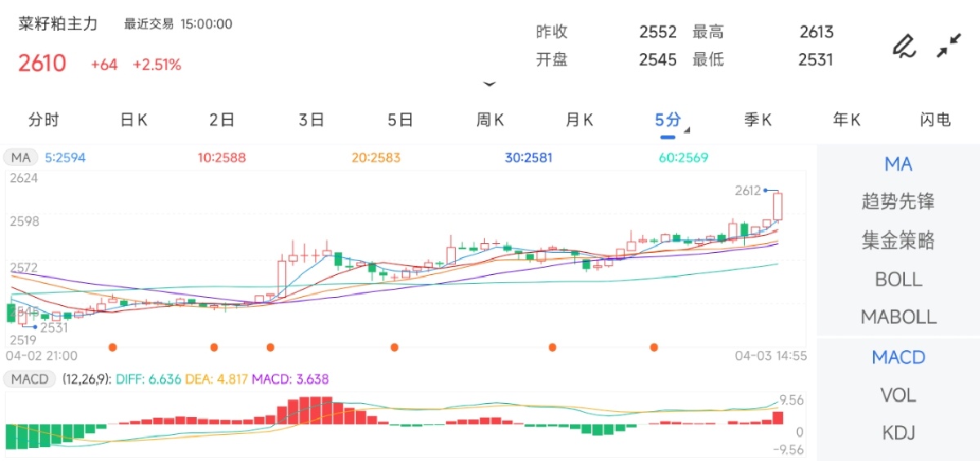
Task: Open the 年K chart tab
Action: point(847,120)
